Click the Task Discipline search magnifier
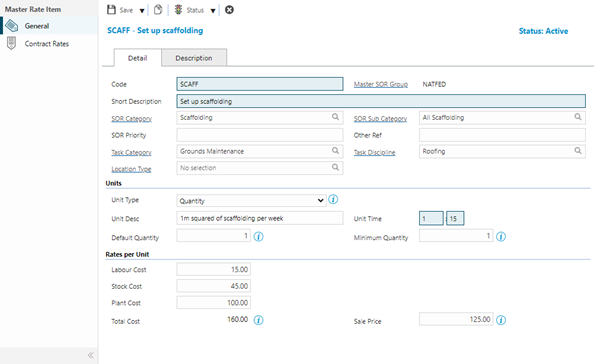This screenshot has width=600, height=364. (x=578, y=151)
